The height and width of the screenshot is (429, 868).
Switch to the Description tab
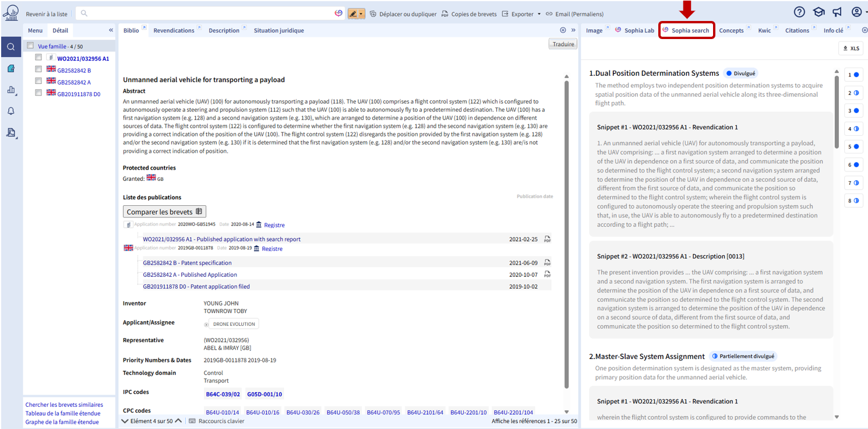(x=224, y=31)
